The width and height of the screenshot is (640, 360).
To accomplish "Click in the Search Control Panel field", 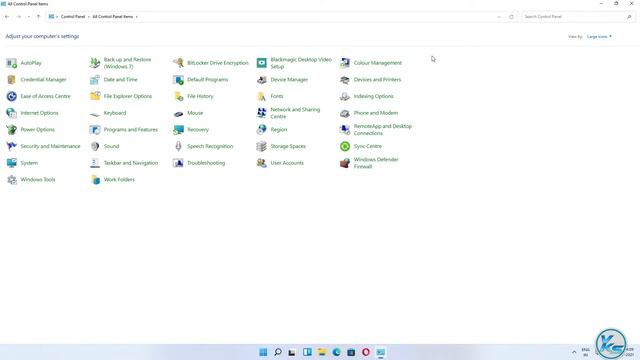I will [x=578, y=17].
